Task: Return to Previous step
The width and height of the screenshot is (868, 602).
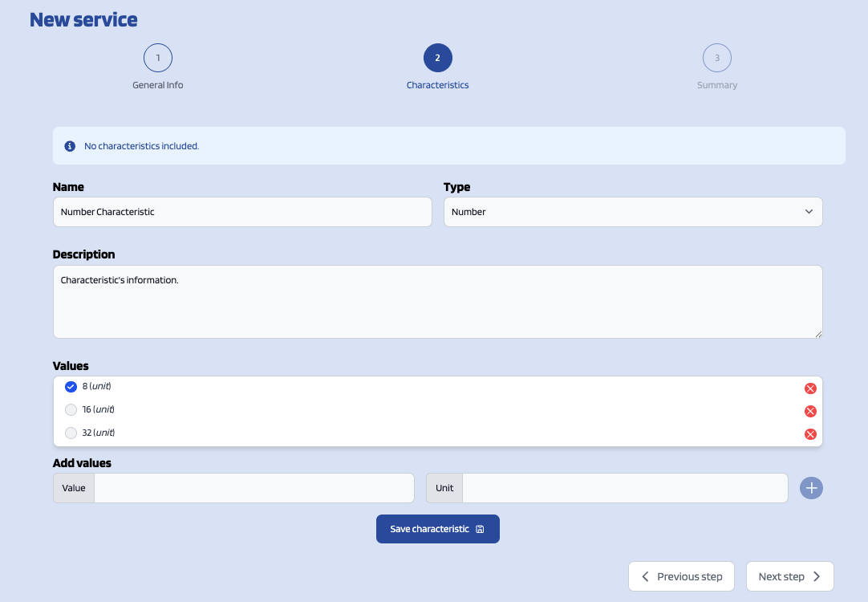Action: click(681, 576)
